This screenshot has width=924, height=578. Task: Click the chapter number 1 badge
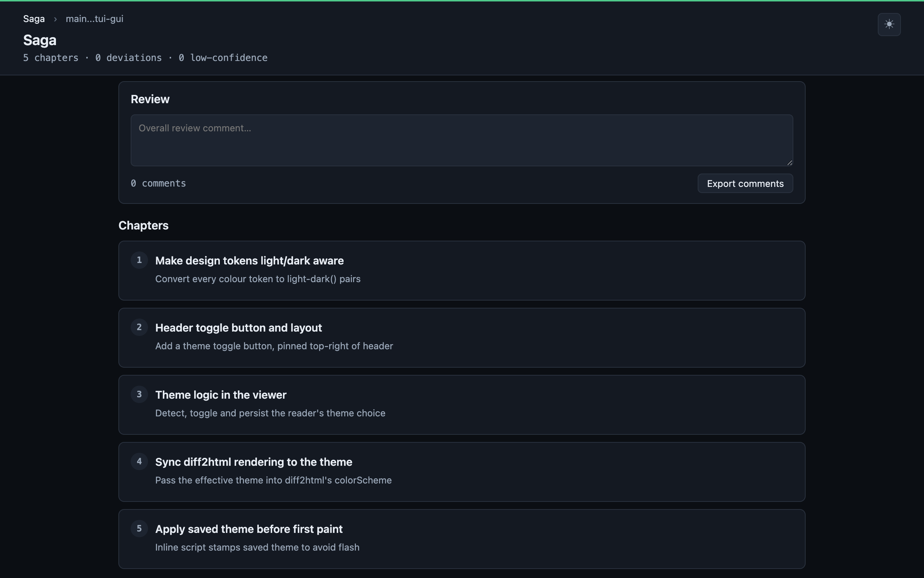pyautogui.click(x=139, y=260)
